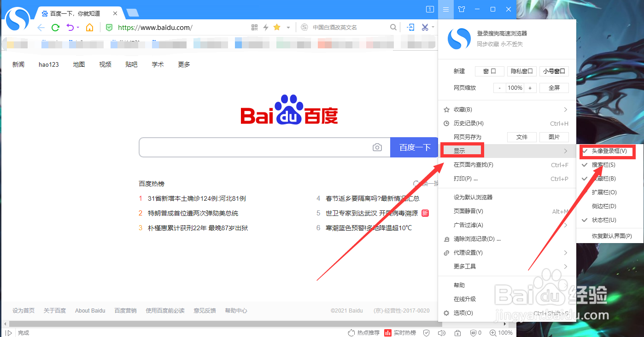Screen dimensions: 644x337
Task: Bookmark this page with the star icon
Action: click(x=276, y=27)
